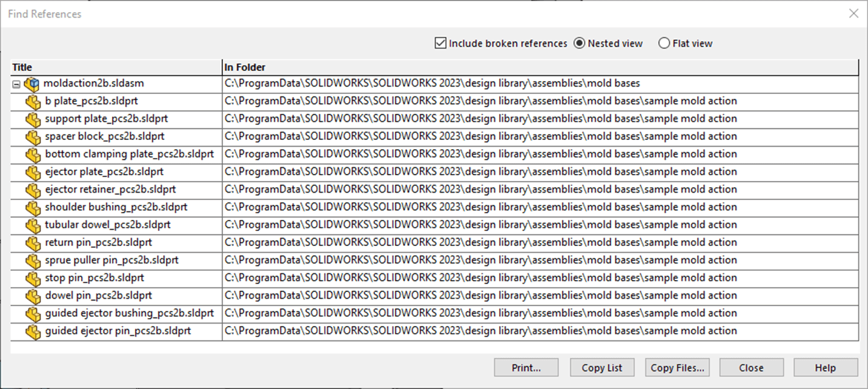Click the return pin part icon

tap(33, 243)
